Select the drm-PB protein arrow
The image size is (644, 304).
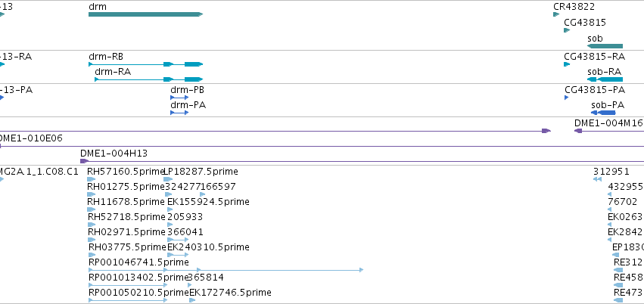tap(179, 98)
